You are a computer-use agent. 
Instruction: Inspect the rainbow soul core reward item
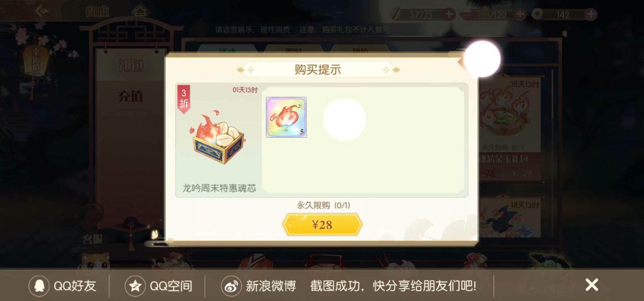pos(286,117)
